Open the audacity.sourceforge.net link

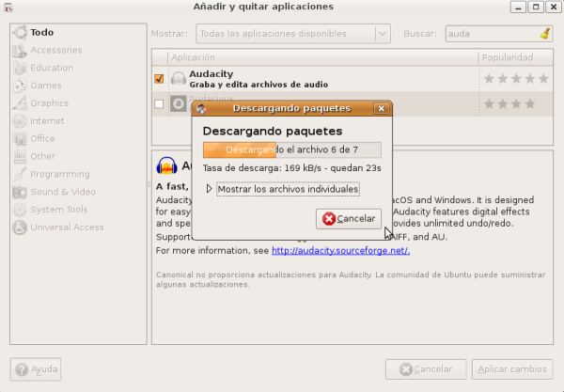pos(340,251)
